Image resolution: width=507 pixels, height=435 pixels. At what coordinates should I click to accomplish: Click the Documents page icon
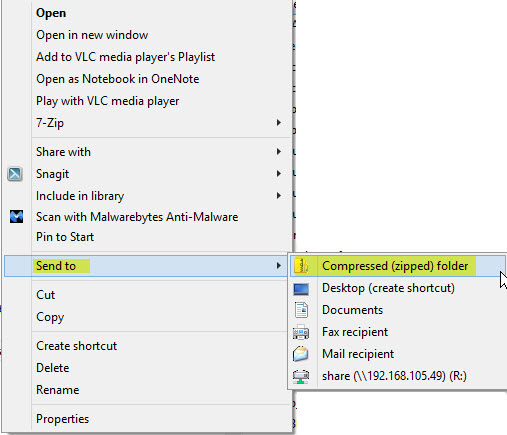pyautogui.click(x=301, y=310)
